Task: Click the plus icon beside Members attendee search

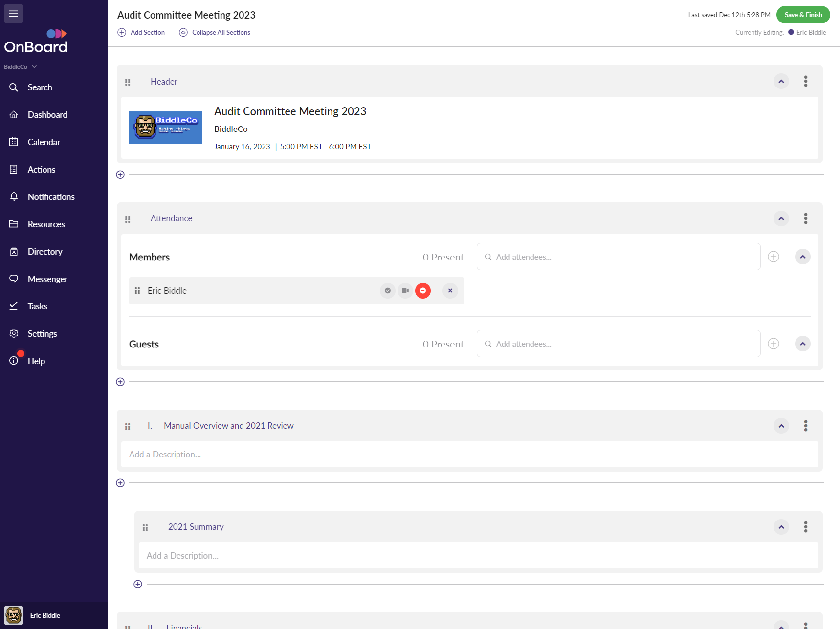Action: coord(773,257)
